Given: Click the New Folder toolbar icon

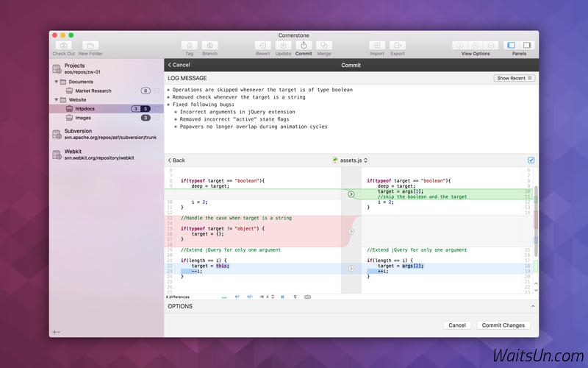Looking at the screenshot, I should (90, 46).
